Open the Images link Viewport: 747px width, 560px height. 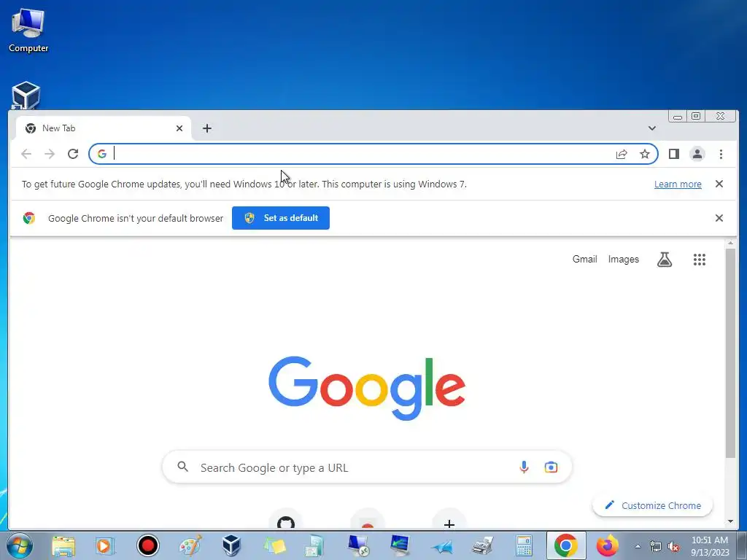tap(623, 259)
